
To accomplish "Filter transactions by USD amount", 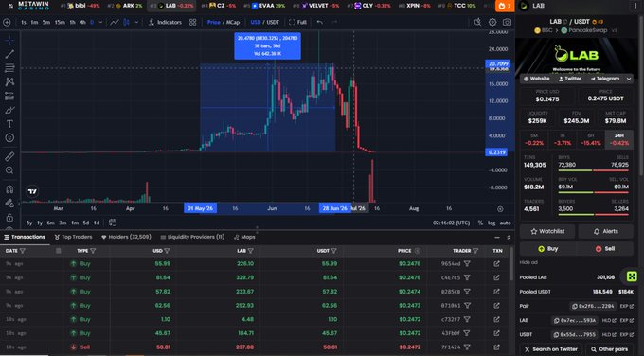I will [x=167, y=251].
